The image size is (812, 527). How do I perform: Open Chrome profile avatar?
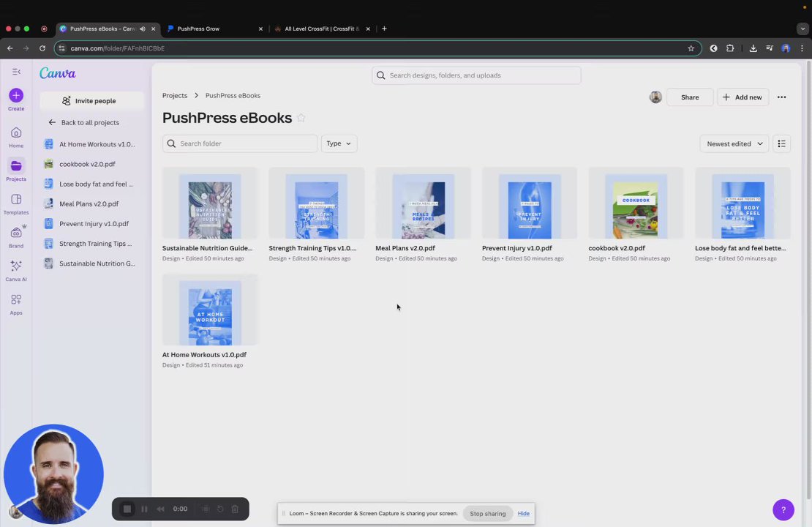(x=786, y=48)
